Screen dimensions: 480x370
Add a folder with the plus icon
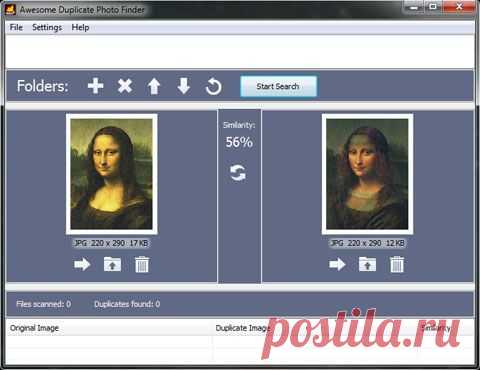(x=96, y=86)
